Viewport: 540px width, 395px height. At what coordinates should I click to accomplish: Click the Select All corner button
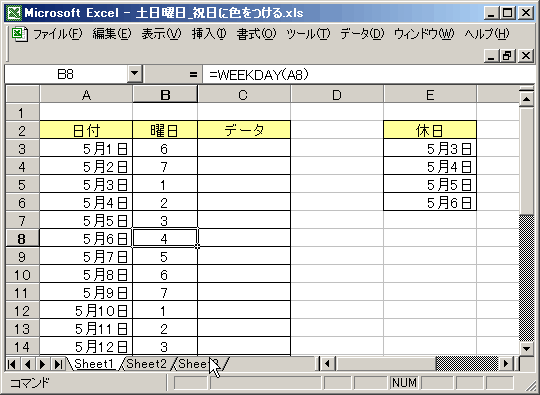(22, 94)
